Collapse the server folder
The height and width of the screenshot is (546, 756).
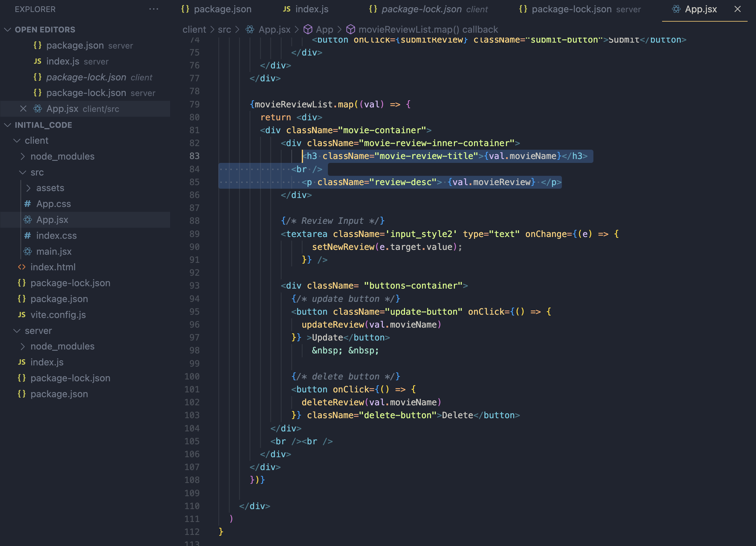[x=17, y=331]
